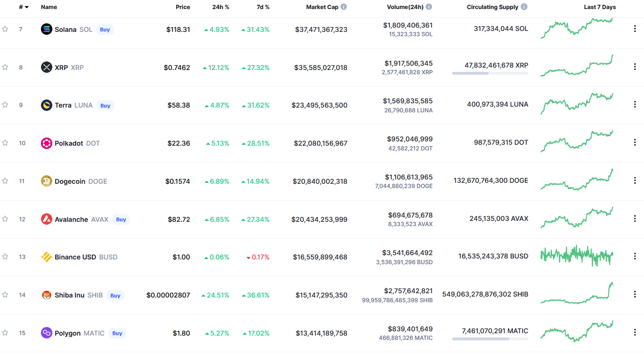Viewport: 644px width, 357px height.
Task: Open the three-dot menu for Terra
Action: pyautogui.click(x=634, y=104)
